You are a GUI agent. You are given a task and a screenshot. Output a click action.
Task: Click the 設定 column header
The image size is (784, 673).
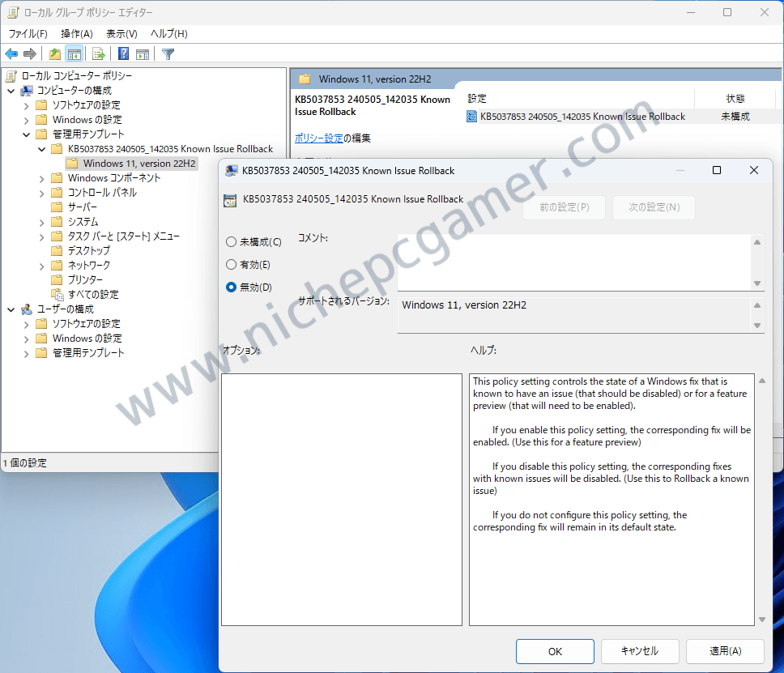[580, 99]
